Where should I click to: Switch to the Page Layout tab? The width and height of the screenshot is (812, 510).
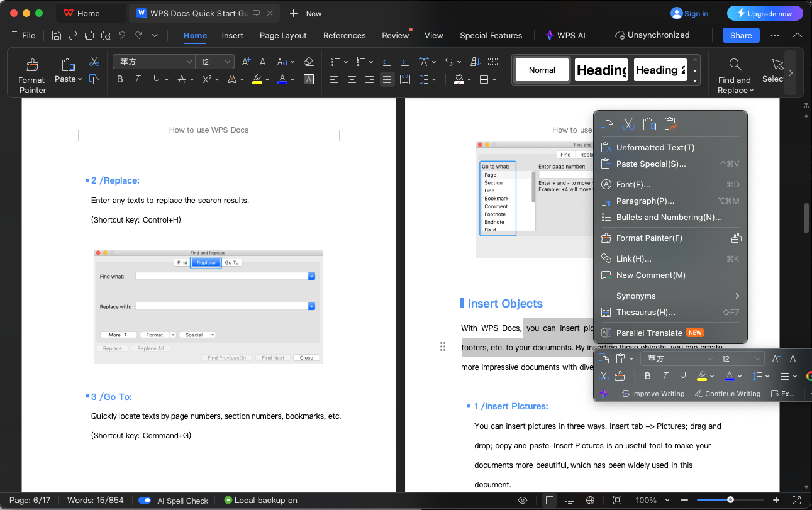tap(283, 35)
